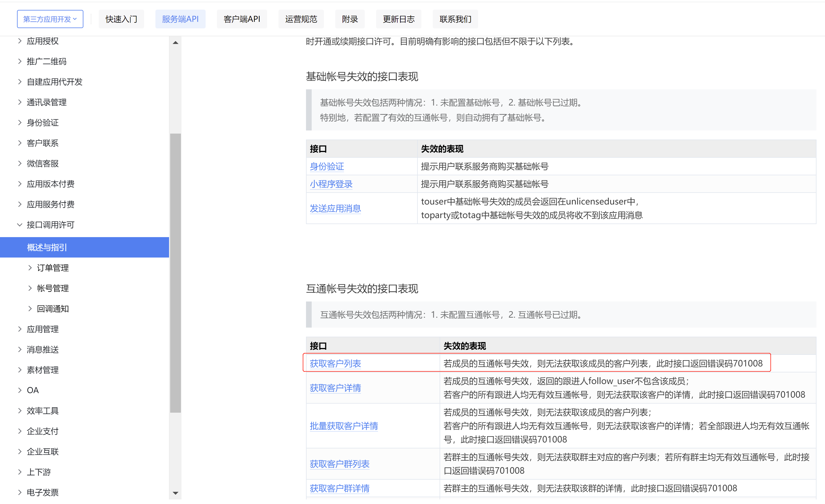Expand the 回调通知 subsection
The image size is (825, 504).
[x=52, y=308]
